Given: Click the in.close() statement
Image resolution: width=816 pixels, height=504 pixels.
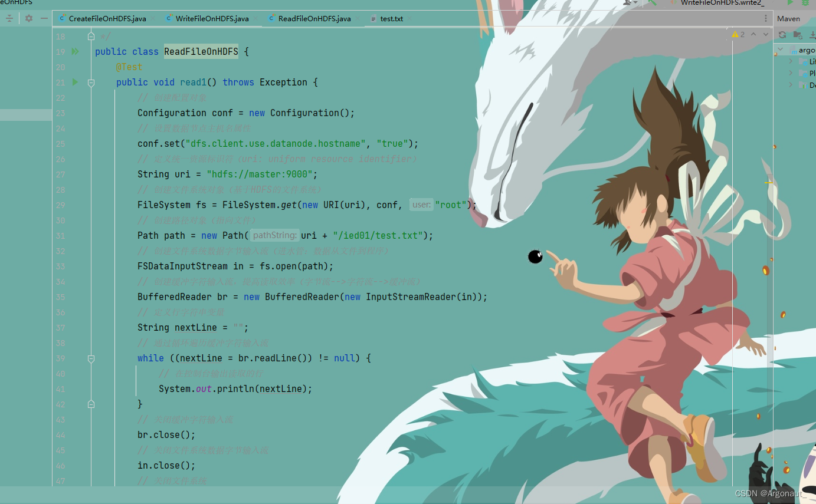Looking at the screenshot, I should (x=166, y=466).
